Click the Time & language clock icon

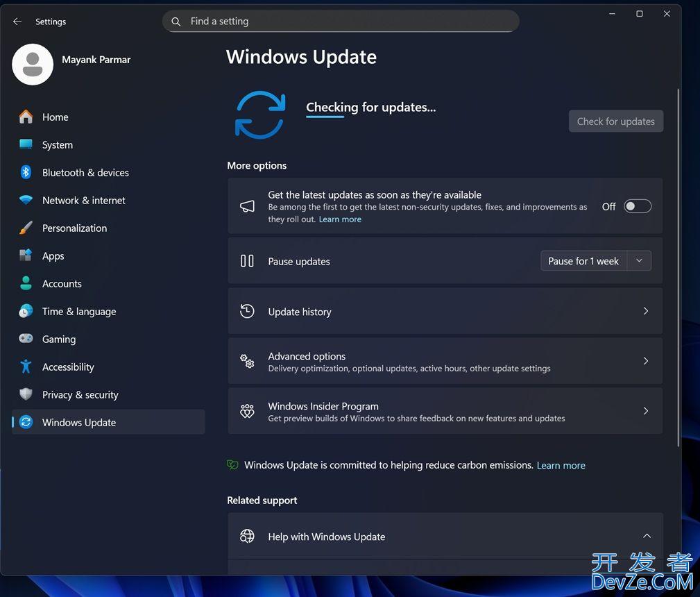pos(26,311)
